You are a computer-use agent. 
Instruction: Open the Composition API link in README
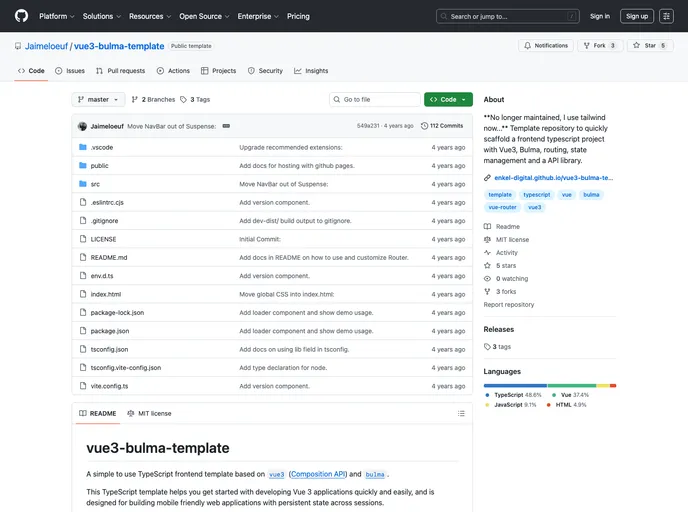[318, 474]
